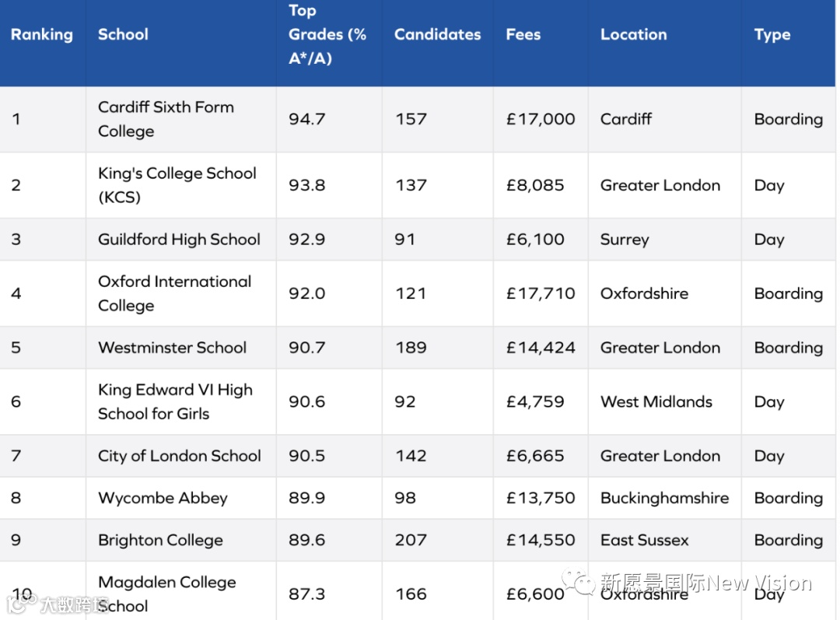The width and height of the screenshot is (840, 620).
Task: Select Guildford High School row name
Action: point(179,239)
